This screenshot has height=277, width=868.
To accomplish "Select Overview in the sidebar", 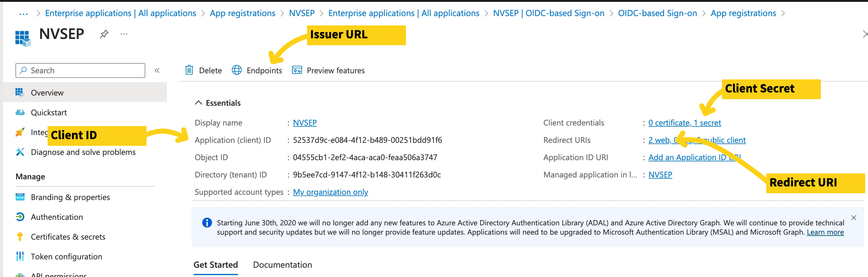I will 85,92.
